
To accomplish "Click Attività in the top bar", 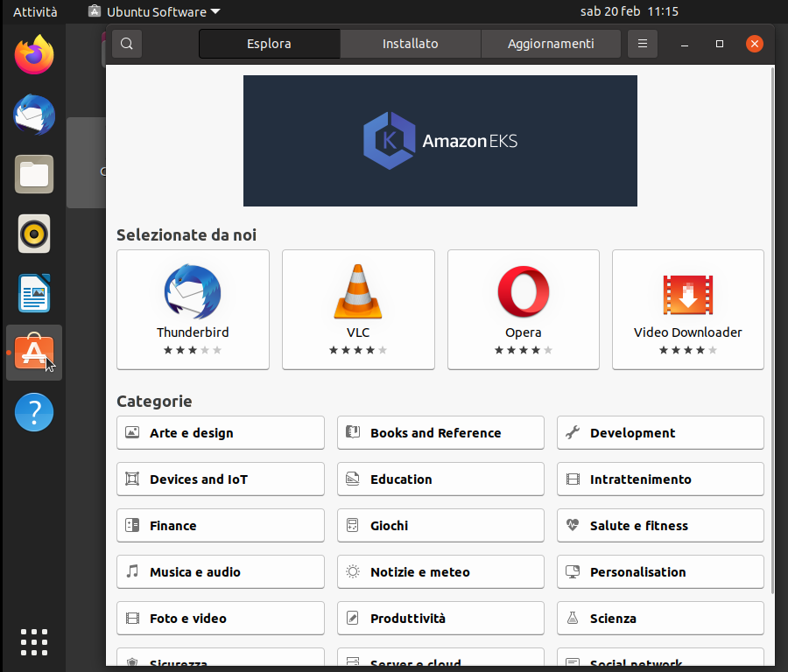I will tap(35, 11).
